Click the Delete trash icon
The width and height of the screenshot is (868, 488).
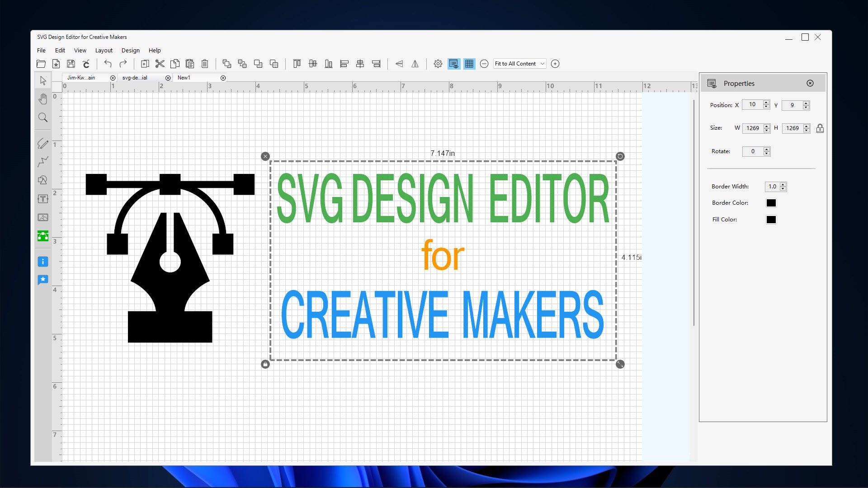point(205,64)
